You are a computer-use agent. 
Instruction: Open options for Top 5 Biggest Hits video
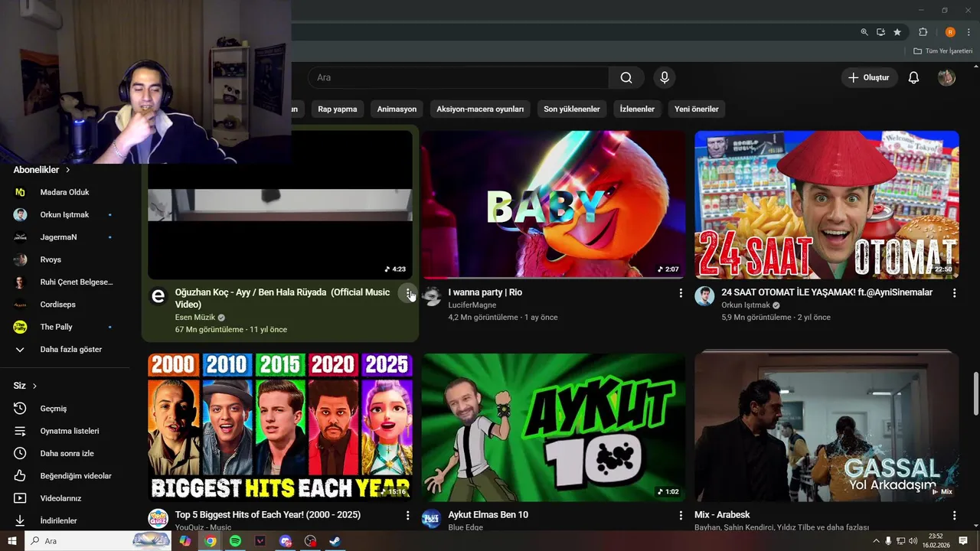(x=407, y=516)
